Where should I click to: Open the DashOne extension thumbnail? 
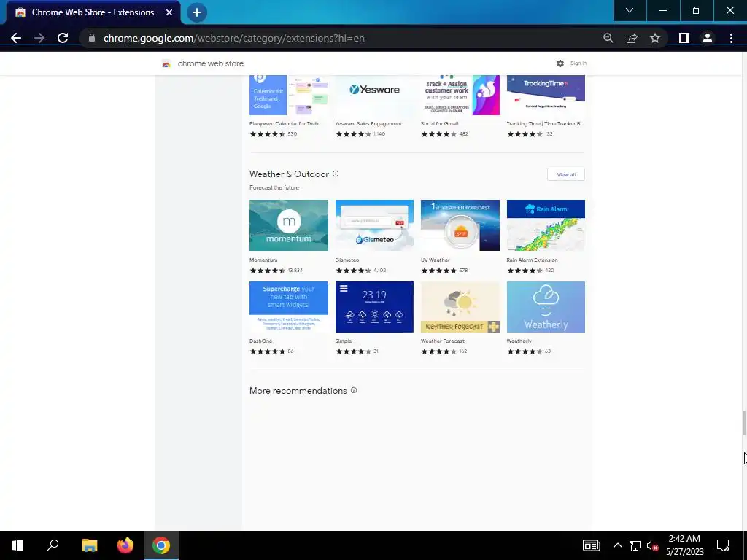click(x=289, y=307)
